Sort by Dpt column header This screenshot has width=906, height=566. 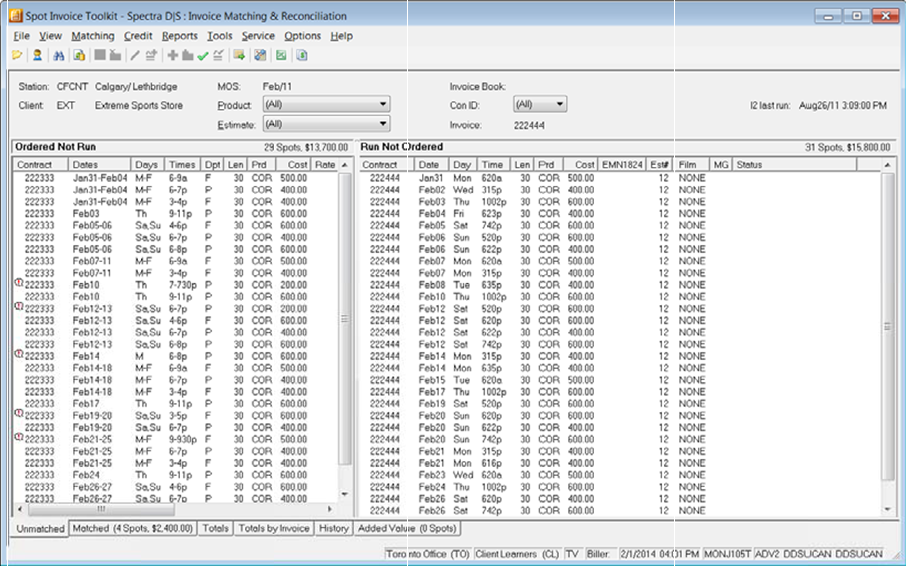pos(213,165)
